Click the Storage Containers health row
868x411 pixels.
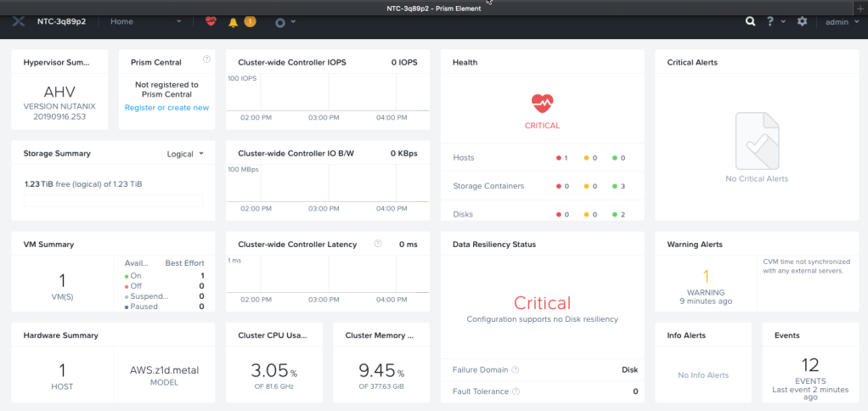coord(542,186)
